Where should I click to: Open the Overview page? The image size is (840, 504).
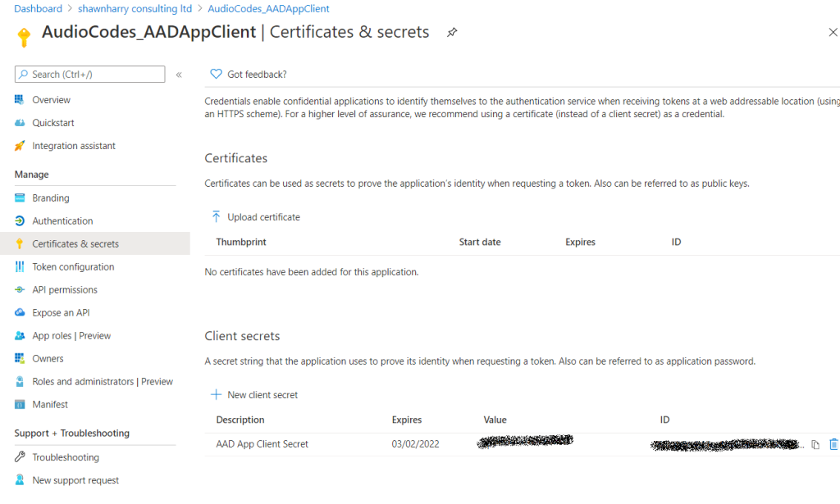point(51,100)
